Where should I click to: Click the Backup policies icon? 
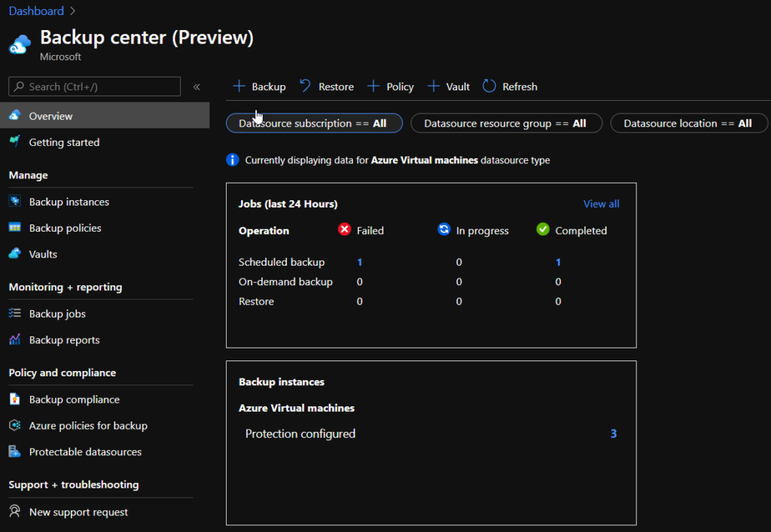tap(15, 227)
